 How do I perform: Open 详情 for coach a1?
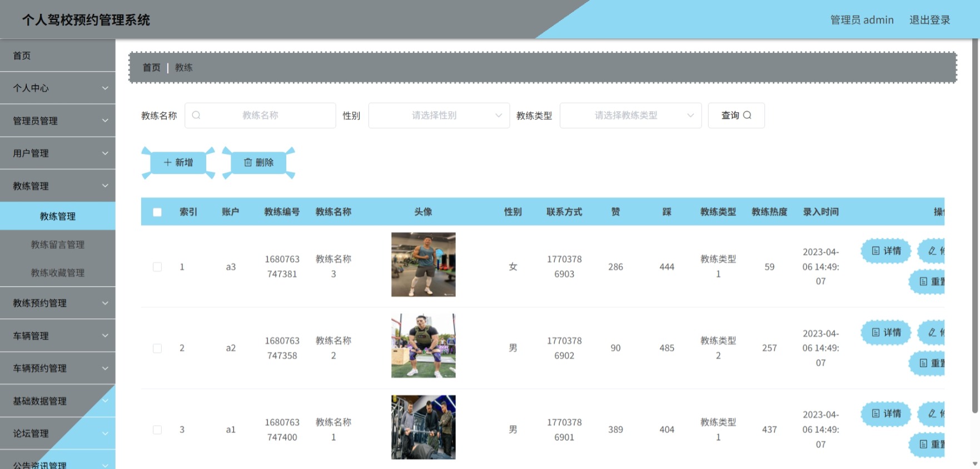886,413
